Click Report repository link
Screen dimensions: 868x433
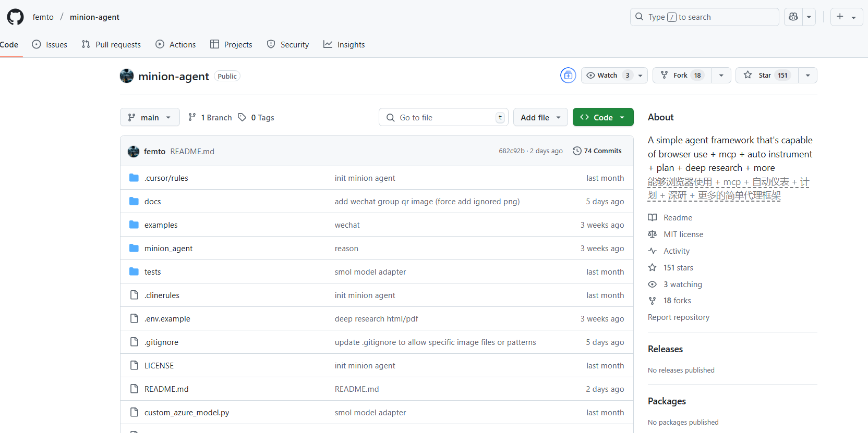[x=679, y=317]
